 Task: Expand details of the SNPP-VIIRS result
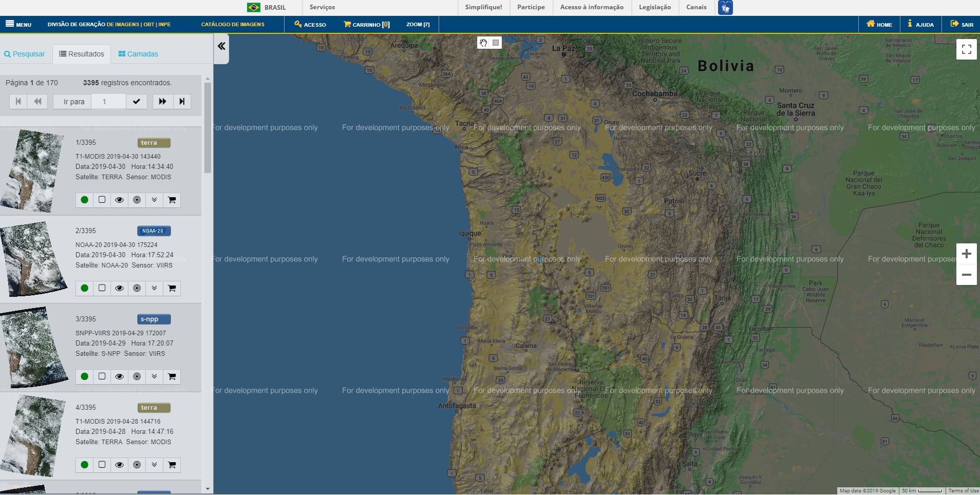155,376
